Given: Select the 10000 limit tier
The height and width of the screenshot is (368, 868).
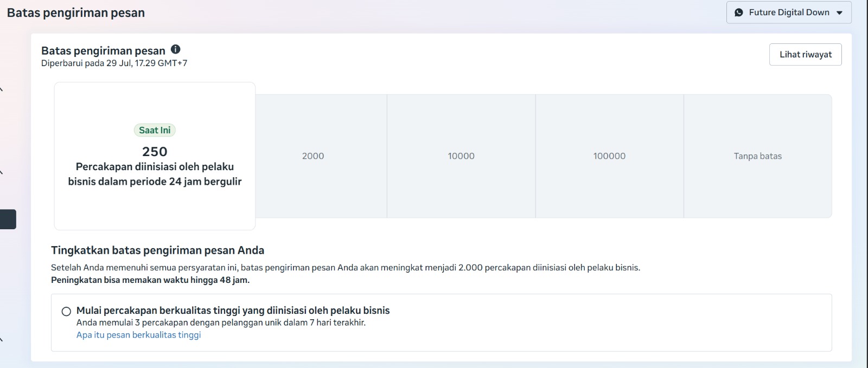Looking at the screenshot, I should point(461,156).
